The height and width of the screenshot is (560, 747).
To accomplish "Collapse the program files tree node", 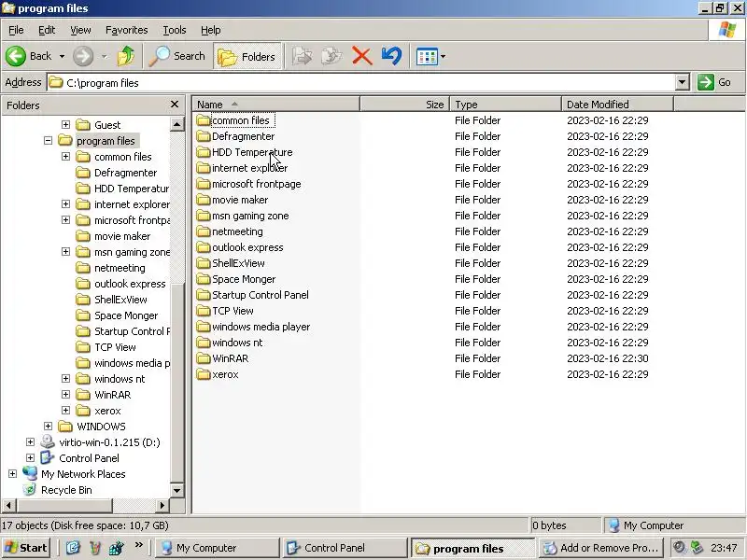I will [x=49, y=141].
